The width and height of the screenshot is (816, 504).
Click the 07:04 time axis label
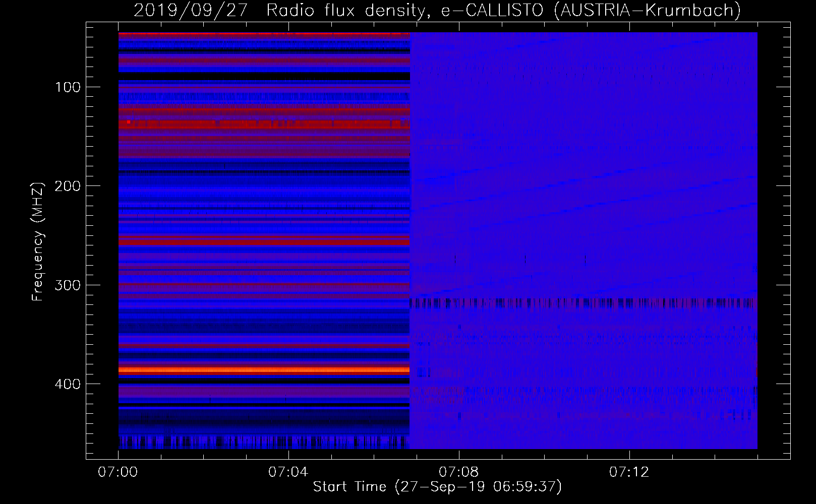pyautogui.click(x=288, y=472)
